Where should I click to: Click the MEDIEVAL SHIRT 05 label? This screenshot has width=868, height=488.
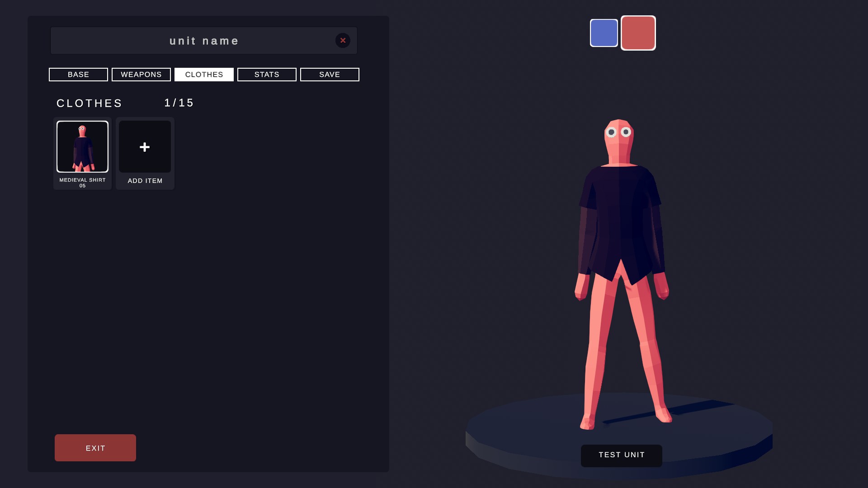[x=82, y=183]
